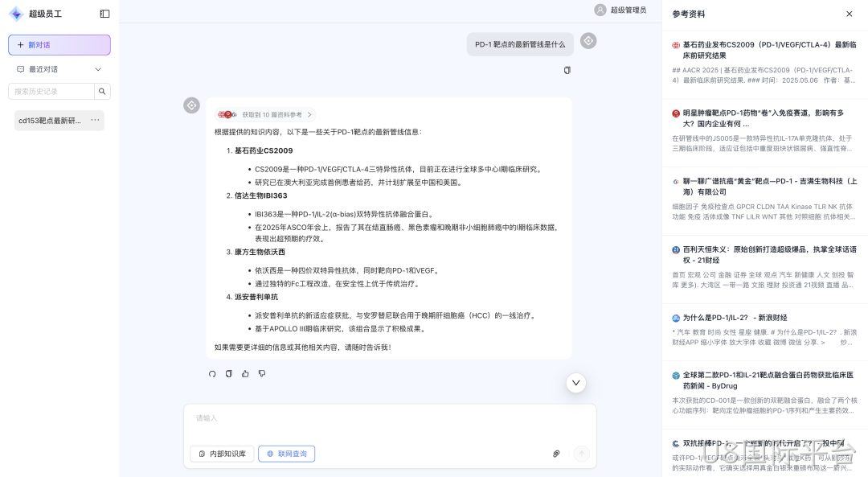868x477 pixels.
Task: Open the 超级管理员 user menu
Action: [620, 10]
